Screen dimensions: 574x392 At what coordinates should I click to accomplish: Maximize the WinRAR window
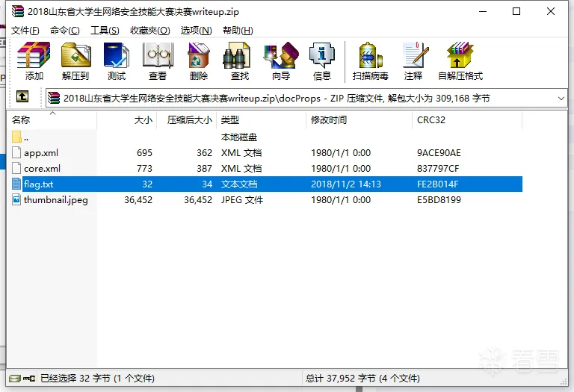click(516, 11)
